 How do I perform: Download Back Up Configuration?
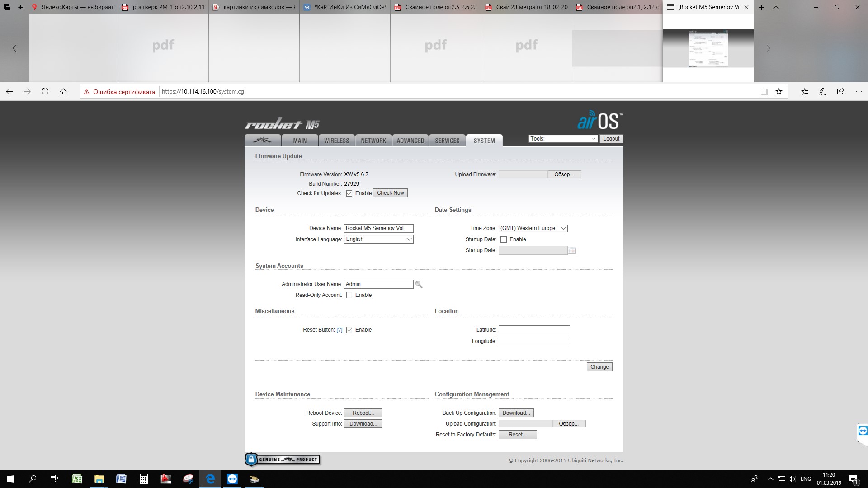[x=516, y=413]
